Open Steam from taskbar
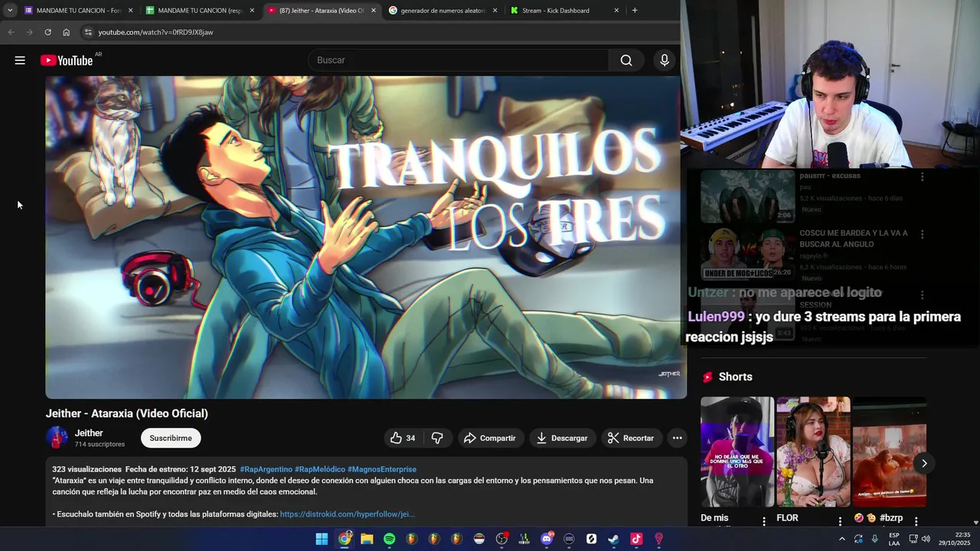 tap(614, 539)
